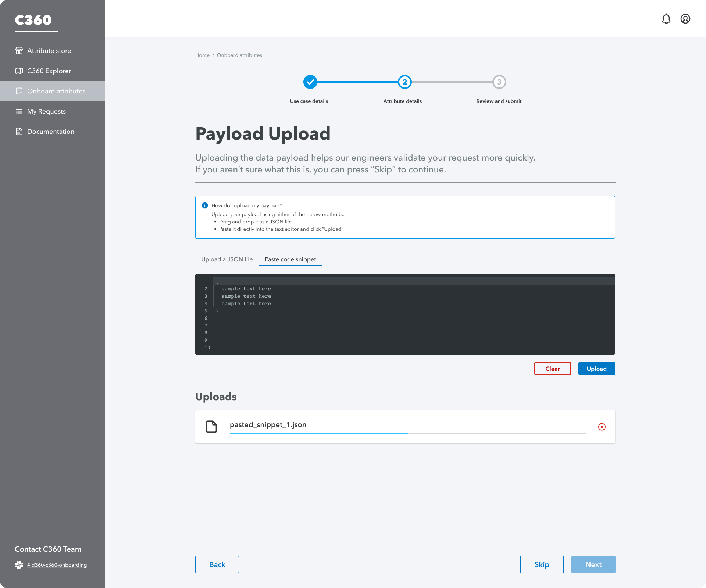
Task: Go to step 3, Review and submit
Action: point(499,82)
